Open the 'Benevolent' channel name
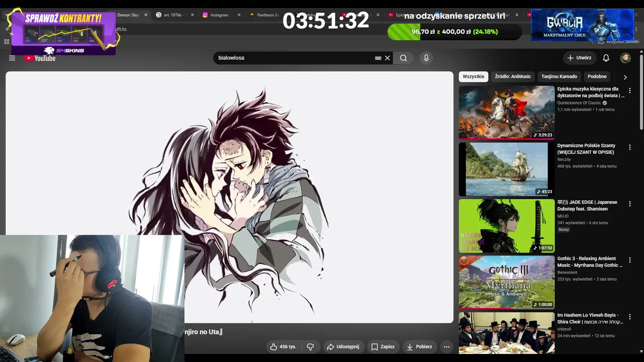Screen dimensions: 644x362 568,273
